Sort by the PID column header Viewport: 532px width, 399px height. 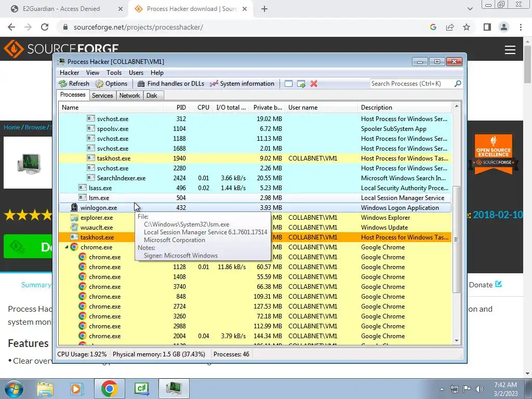(x=176, y=108)
